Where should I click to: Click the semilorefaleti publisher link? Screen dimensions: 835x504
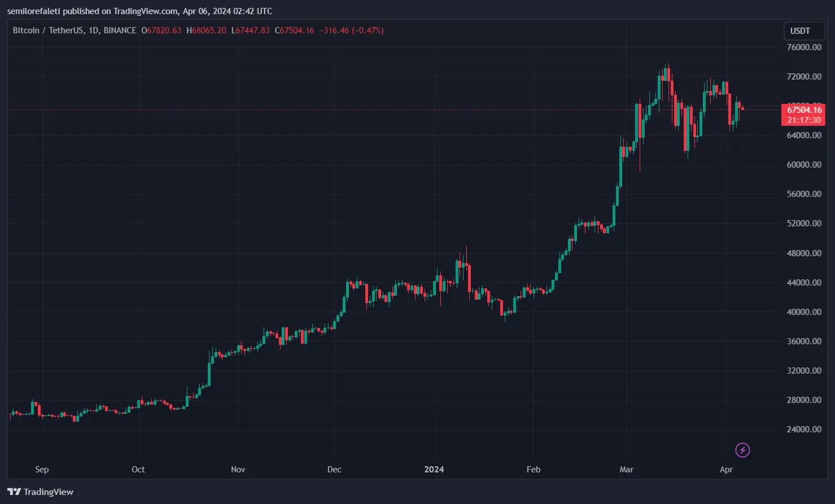[34, 11]
